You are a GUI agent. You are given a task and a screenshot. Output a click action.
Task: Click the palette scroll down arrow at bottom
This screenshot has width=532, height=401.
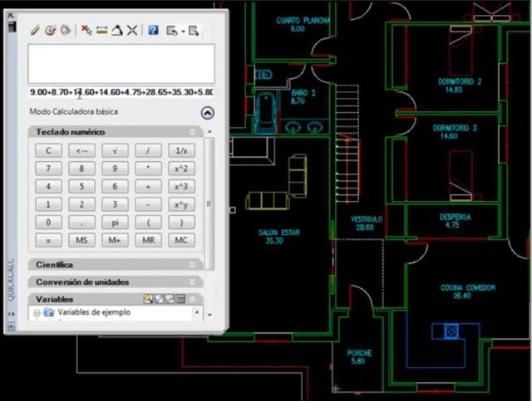(209, 315)
